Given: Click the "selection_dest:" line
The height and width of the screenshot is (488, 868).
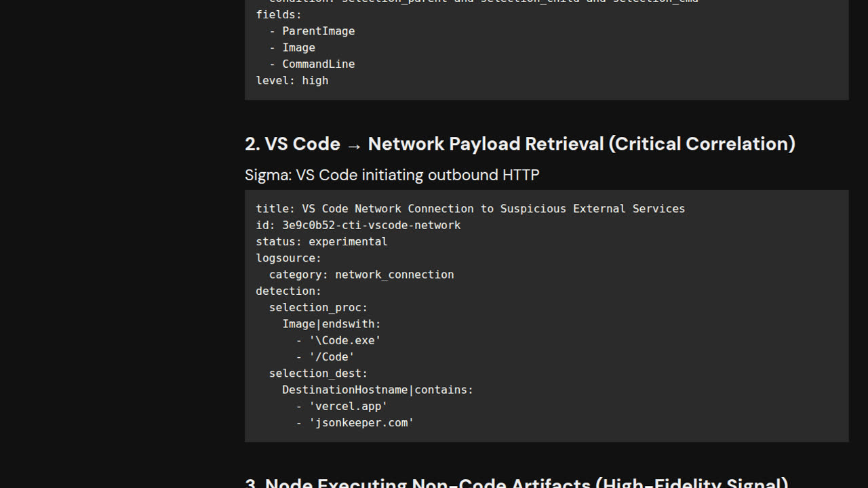Looking at the screenshot, I should click(319, 373).
